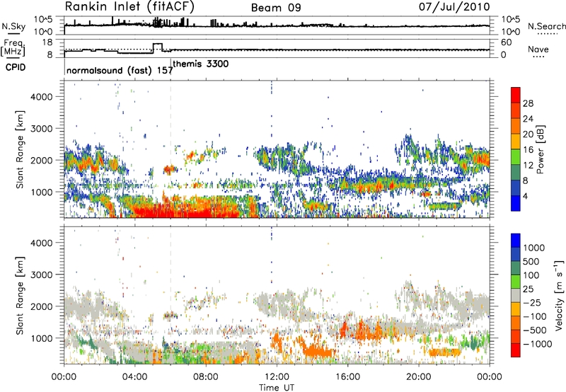Click the "12:00" time tick label
Viewport: 566px width, 392px height.
(x=277, y=377)
